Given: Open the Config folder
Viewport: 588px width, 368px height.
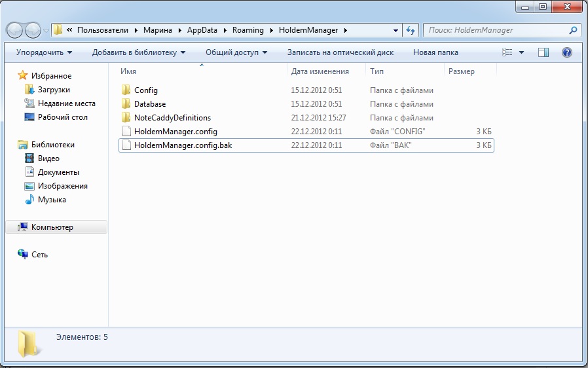Looking at the screenshot, I should [x=146, y=90].
